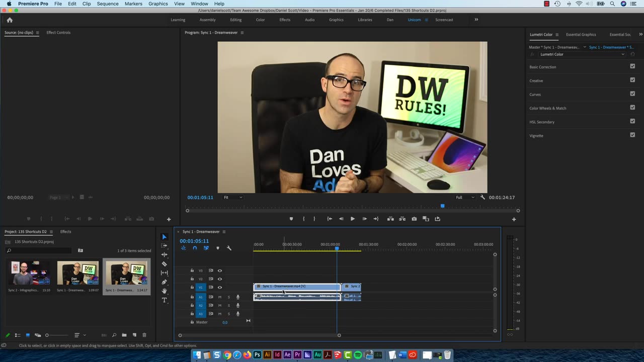Open the Fit zoom level dropdown

pyautogui.click(x=233, y=198)
